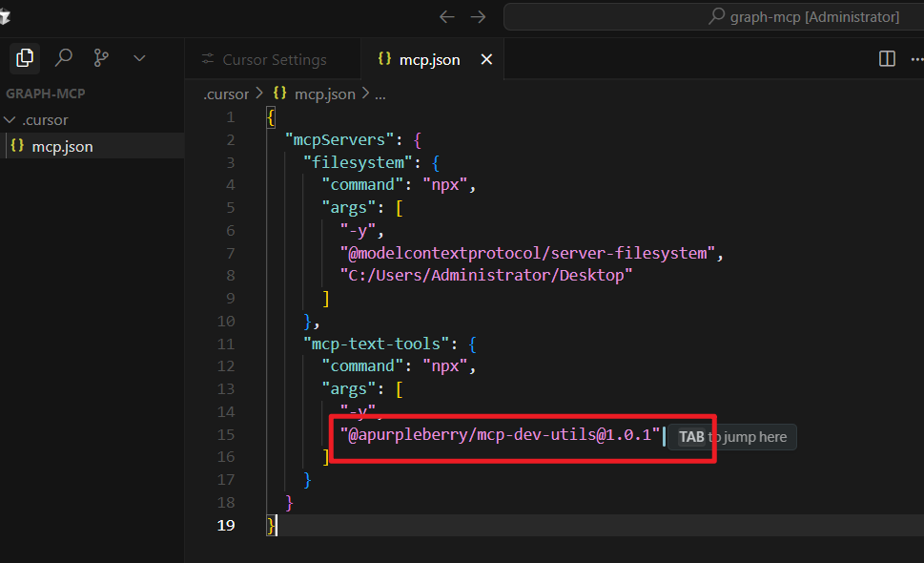The width and height of the screenshot is (924, 563).
Task: Open the Source Control icon
Action: (101, 58)
